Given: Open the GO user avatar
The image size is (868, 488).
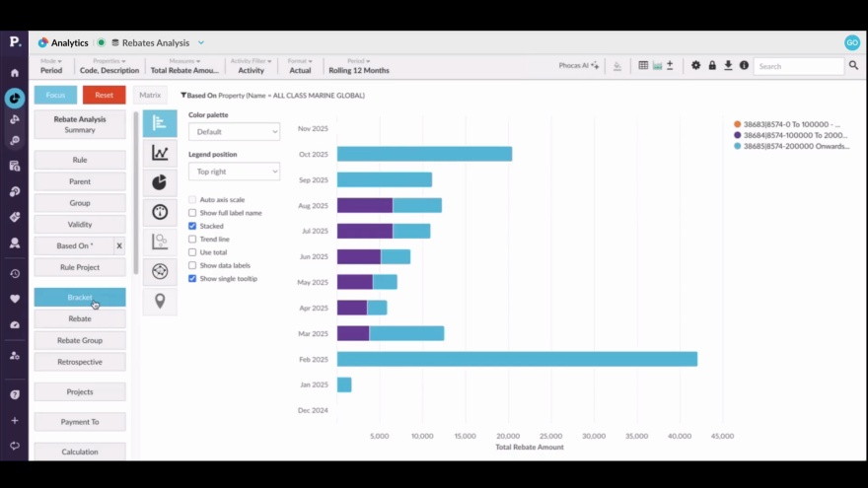Looking at the screenshot, I should tap(852, 42).
